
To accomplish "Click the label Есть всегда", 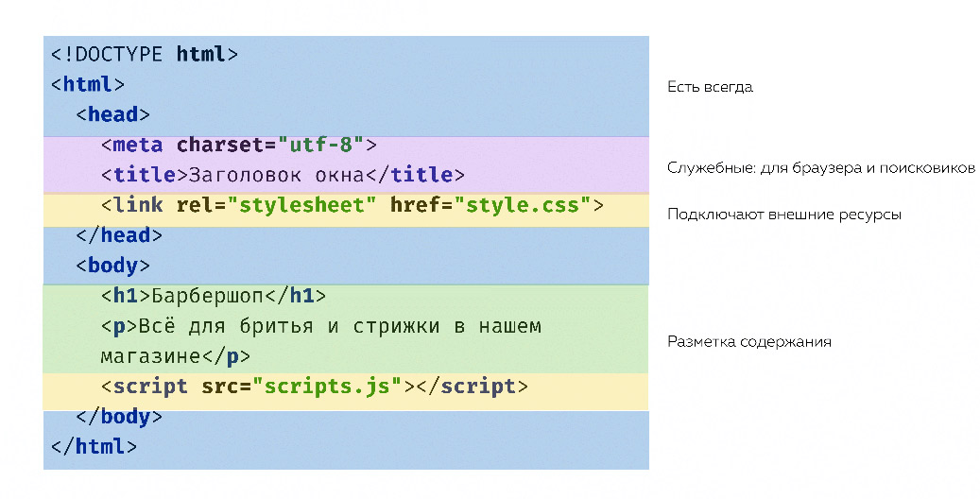I will pyautogui.click(x=710, y=87).
